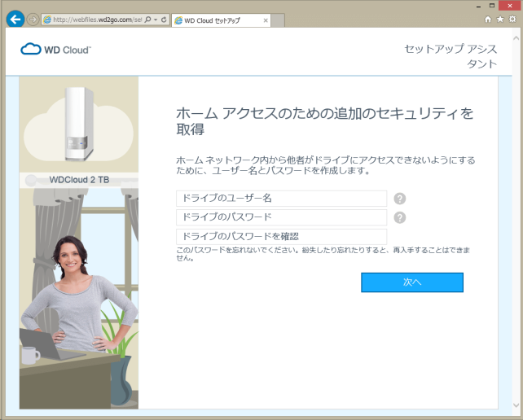Click the page scrollbar up arrow
The image size is (523, 420).
(x=516, y=38)
